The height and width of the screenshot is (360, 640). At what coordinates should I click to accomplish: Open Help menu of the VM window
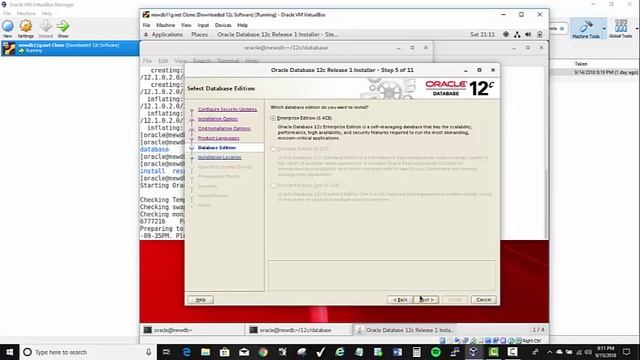pos(242,25)
